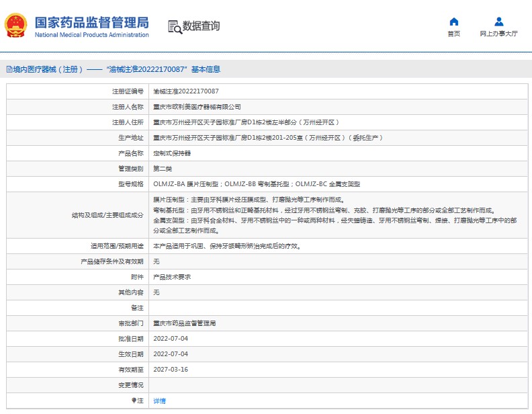This screenshot has height=414, width=532.
Task: Click the 变更情况 row label
Action: point(130,385)
